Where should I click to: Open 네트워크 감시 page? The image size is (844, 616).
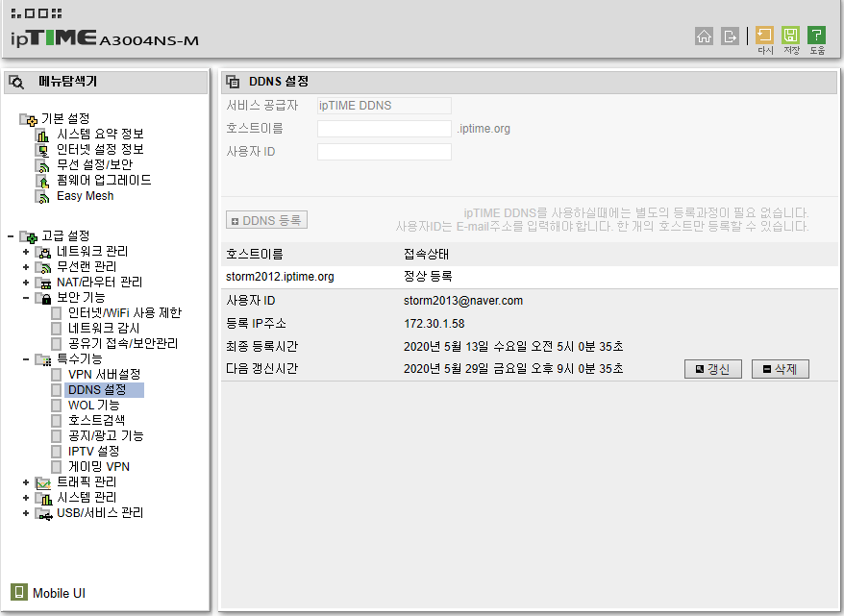104,329
